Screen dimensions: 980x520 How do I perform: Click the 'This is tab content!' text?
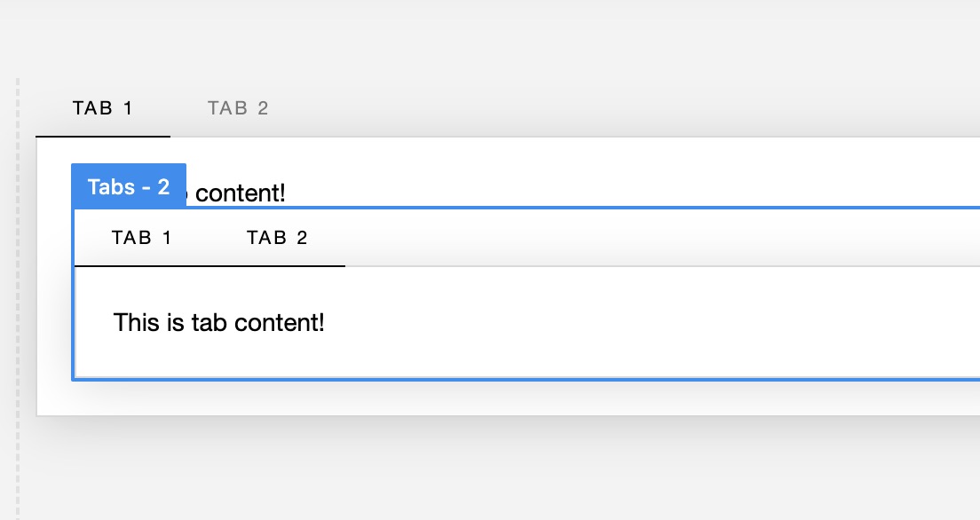219,322
